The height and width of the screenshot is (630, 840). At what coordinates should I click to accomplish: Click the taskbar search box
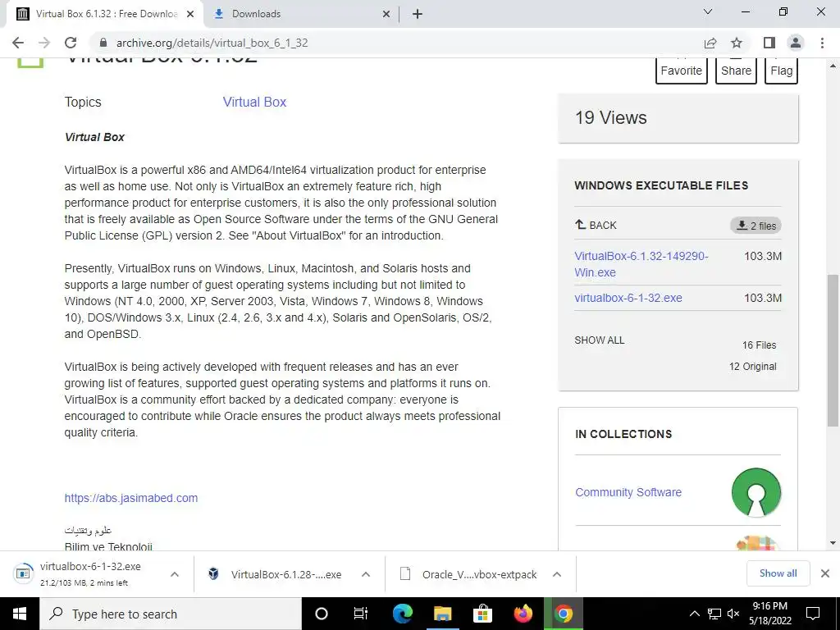(171, 614)
